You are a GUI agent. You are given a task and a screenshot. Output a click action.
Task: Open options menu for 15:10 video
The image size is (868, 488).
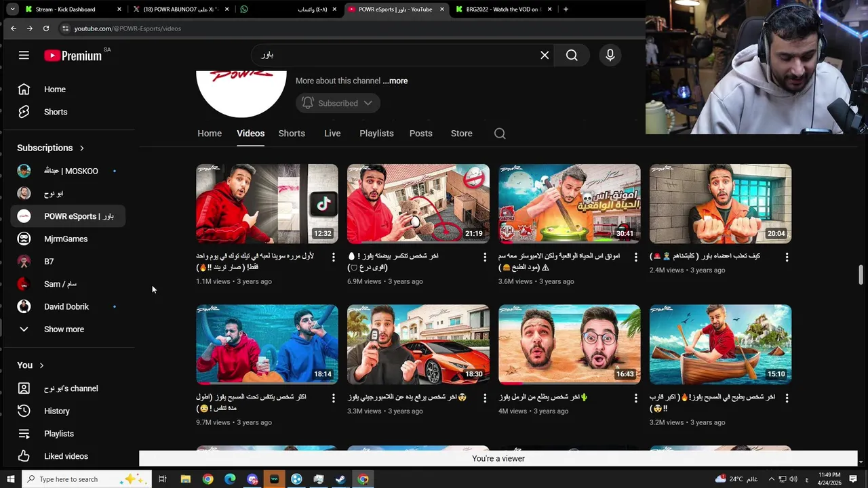tap(787, 398)
